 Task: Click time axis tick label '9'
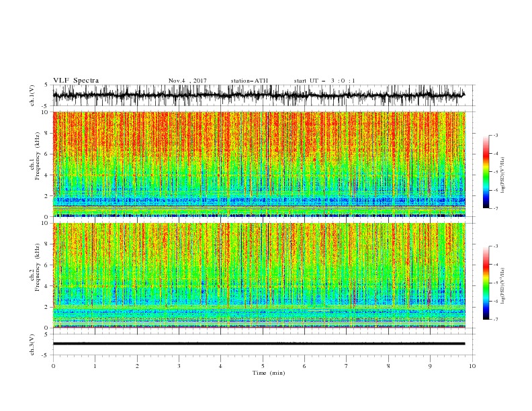[x=430, y=366]
